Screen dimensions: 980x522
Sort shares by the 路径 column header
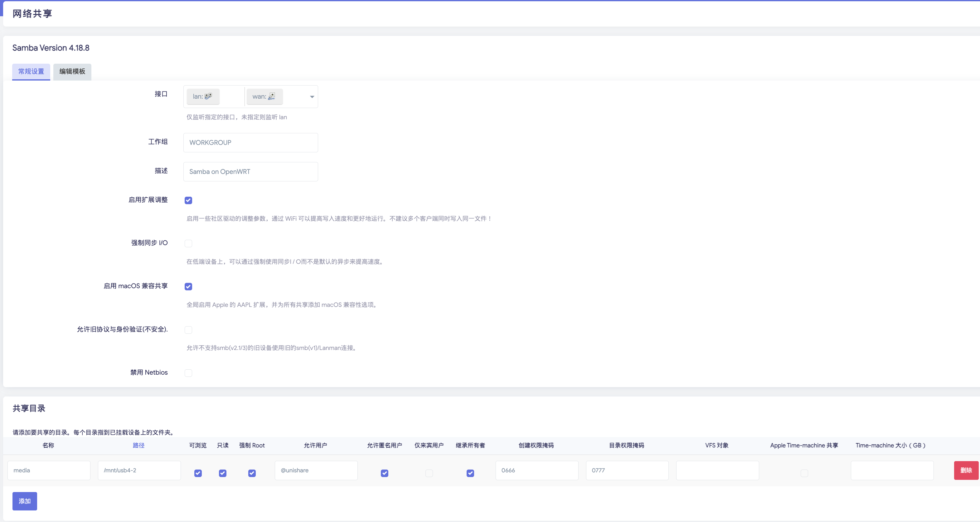tap(138, 445)
